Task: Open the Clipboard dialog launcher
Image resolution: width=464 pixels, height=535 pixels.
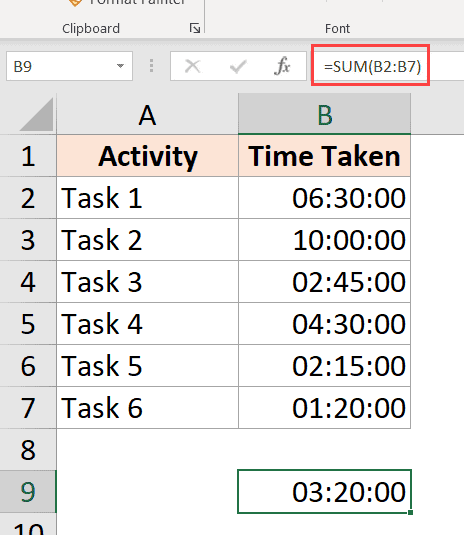Action: point(195,28)
